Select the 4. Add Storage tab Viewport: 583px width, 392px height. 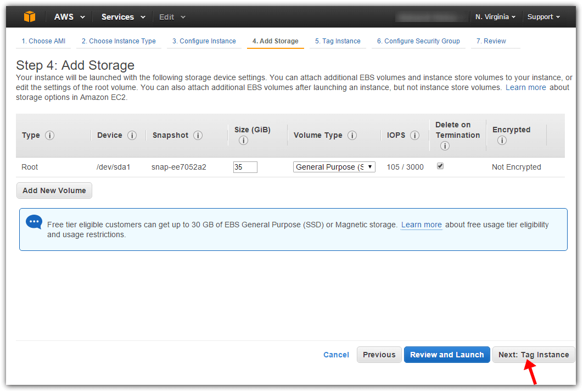(x=276, y=41)
